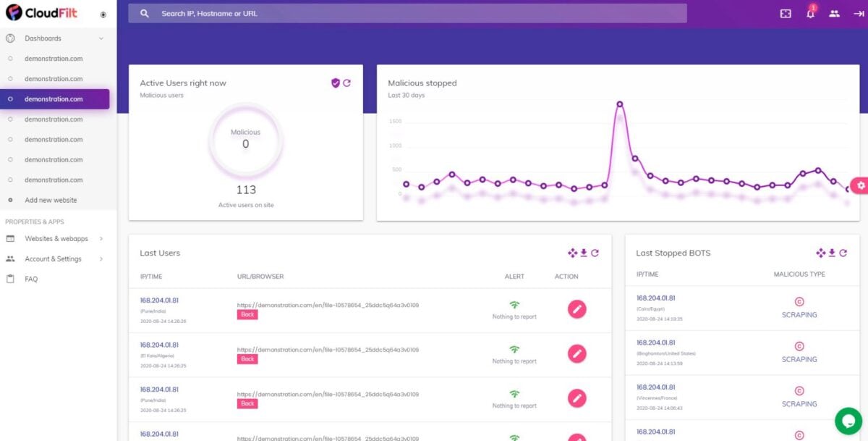
Task: Click the wifi alert icon in El Kala/Algeria row
Action: point(514,349)
